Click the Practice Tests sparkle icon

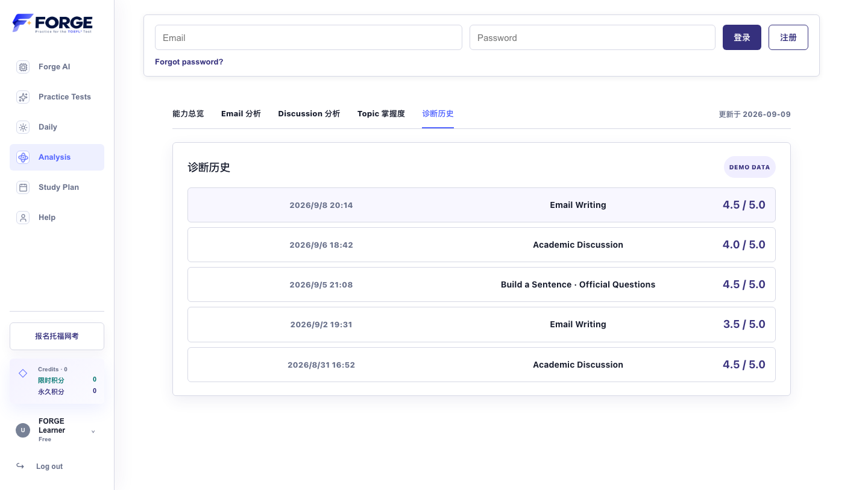[23, 97]
